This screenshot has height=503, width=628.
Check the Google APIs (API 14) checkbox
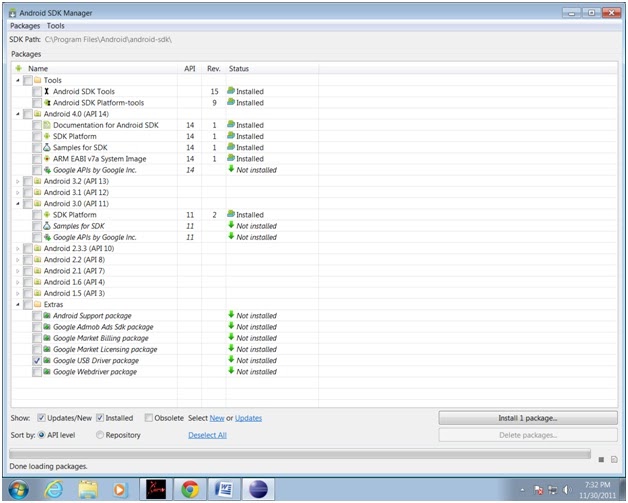pyautogui.click(x=37, y=170)
